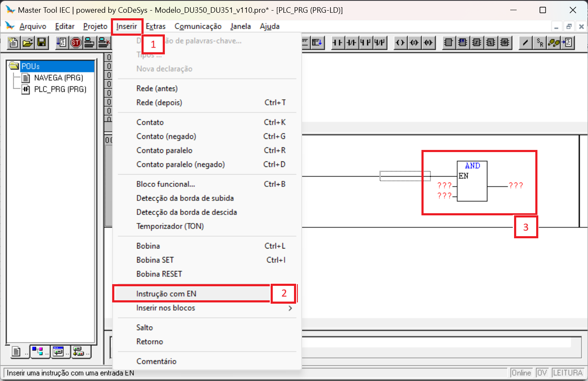Open the Resources tab icon

click(79, 351)
